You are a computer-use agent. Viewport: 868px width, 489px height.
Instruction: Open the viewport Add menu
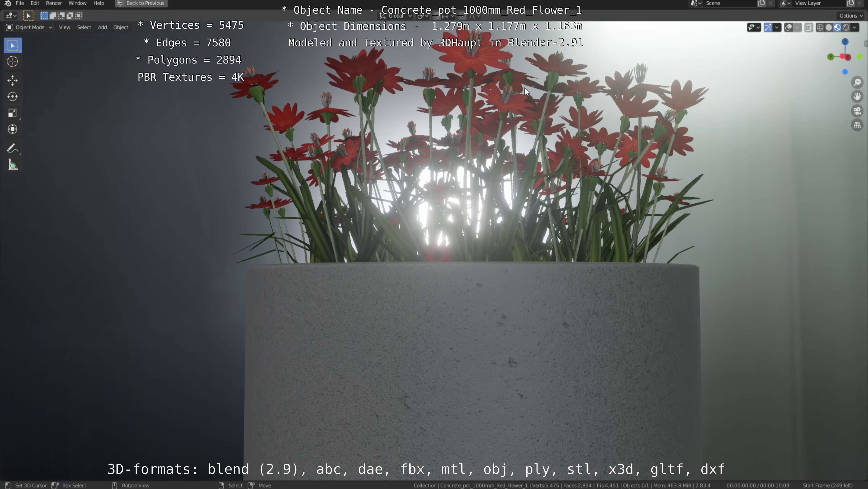pos(102,27)
